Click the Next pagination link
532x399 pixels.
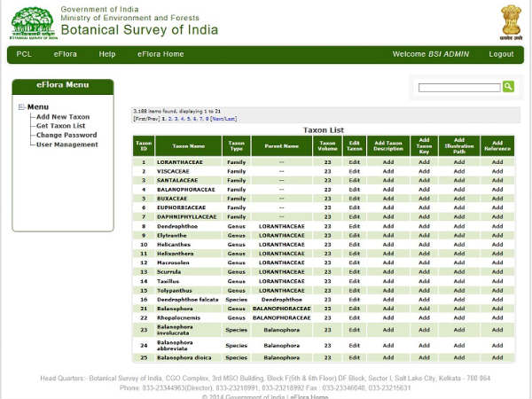[x=217, y=119]
